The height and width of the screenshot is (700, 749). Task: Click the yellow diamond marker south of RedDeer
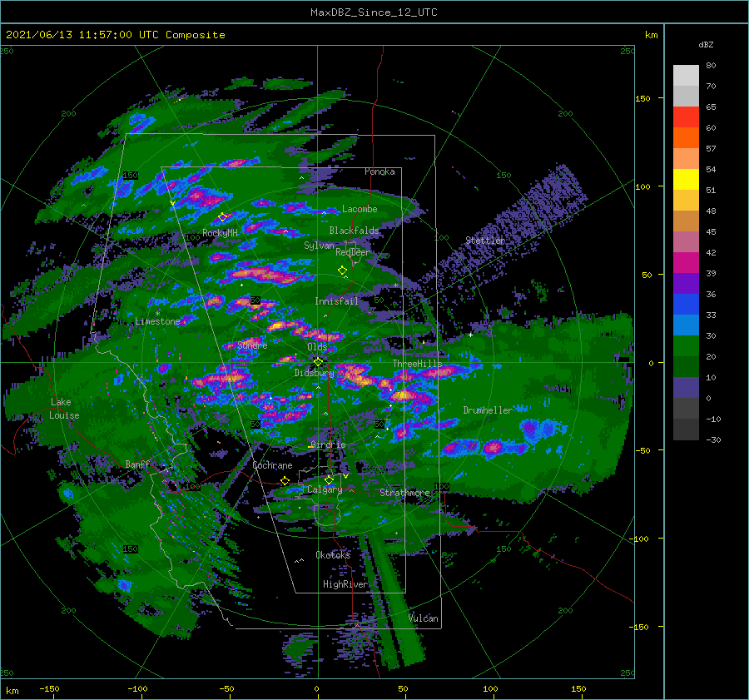tap(343, 271)
